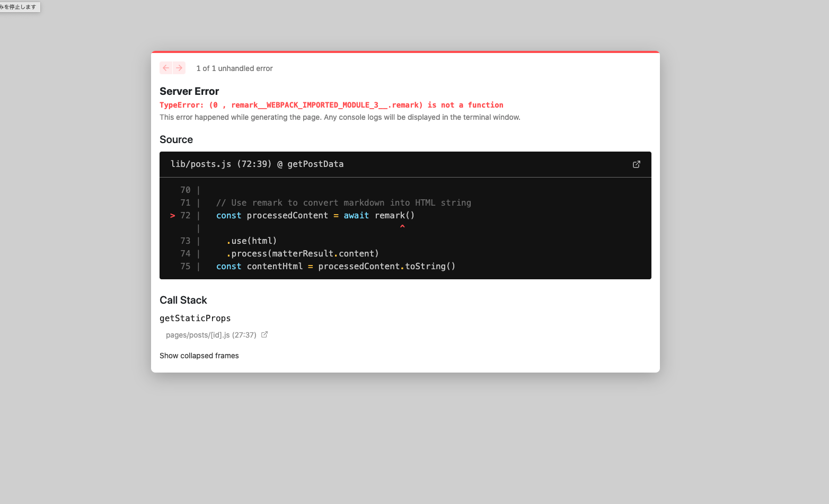829x504 pixels.
Task: Click code line 73 .use(html)
Action: click(252, 241)
